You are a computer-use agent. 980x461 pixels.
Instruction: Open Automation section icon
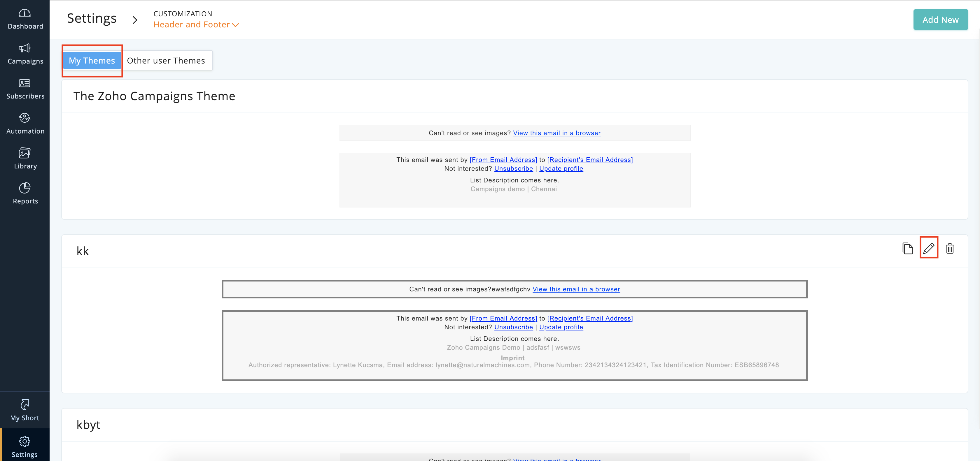point(25,118)
